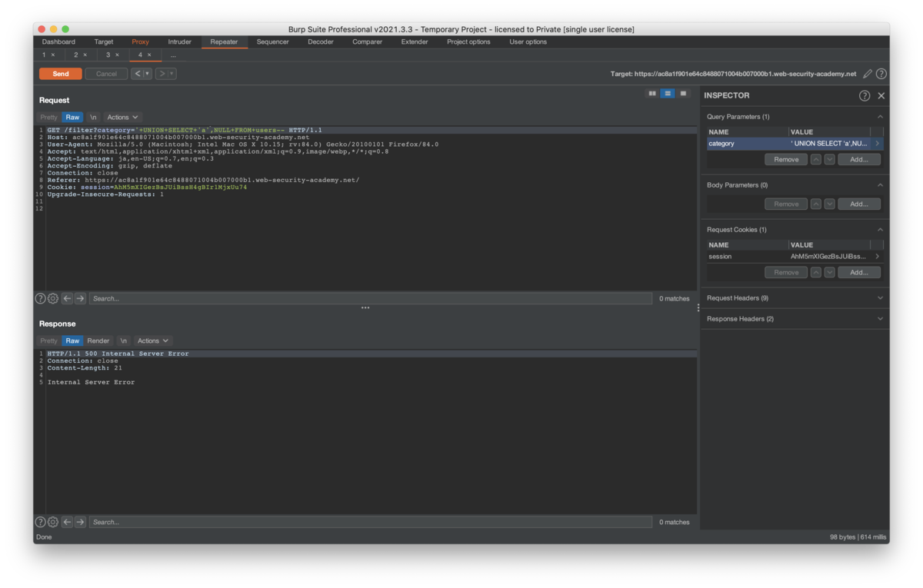Click the Response search input field
Image resolution: width=923 pixels, height=588 pixels.
(x=370, y=522)
